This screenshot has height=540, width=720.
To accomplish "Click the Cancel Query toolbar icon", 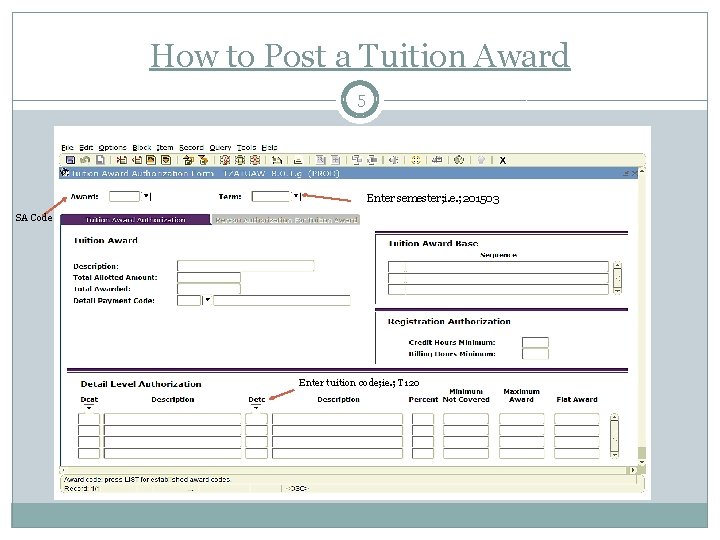I will (255, 160).
